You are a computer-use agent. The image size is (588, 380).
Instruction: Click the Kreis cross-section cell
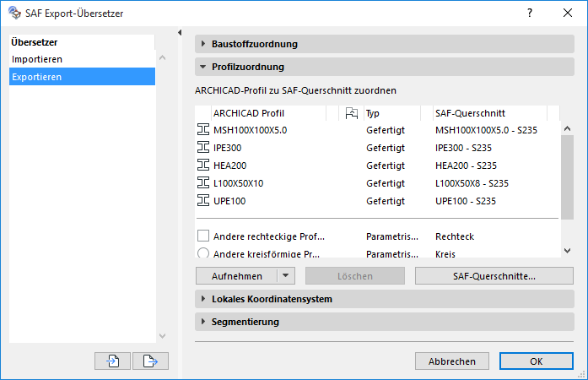[x=445, y=254]
